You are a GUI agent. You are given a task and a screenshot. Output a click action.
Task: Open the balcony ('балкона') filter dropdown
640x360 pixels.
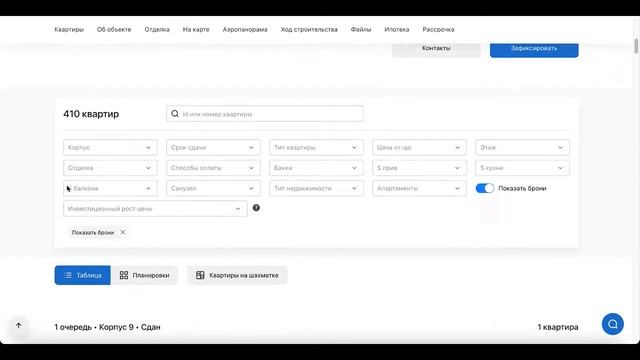click(110, 188)
